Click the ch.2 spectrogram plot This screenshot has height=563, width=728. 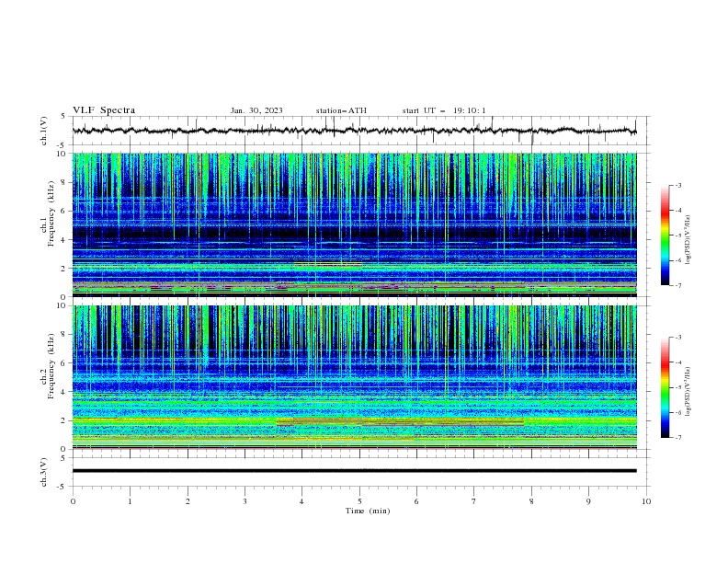[x=354, y=377]
